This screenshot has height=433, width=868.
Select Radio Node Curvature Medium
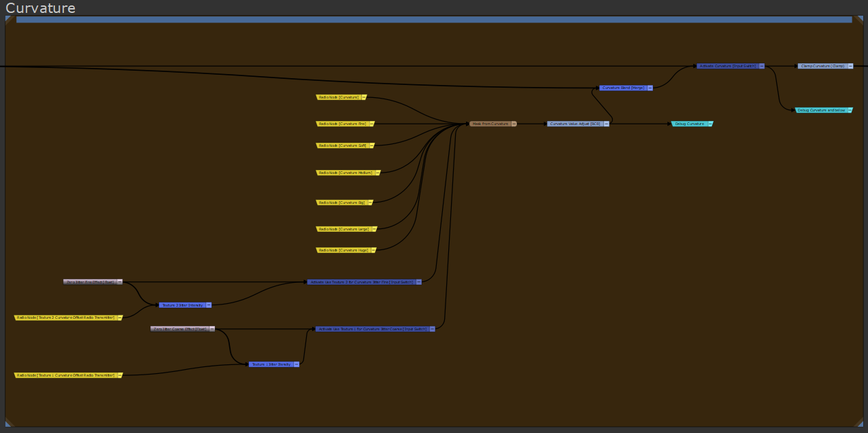345,173
